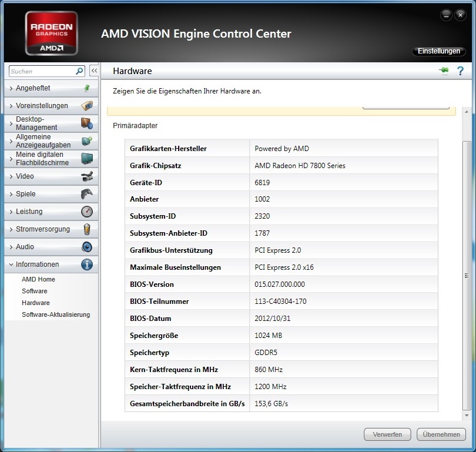This screenshot has width=476, height=452.
Task: Click the Spiele gamepad icon
Action: pos(87,193)
